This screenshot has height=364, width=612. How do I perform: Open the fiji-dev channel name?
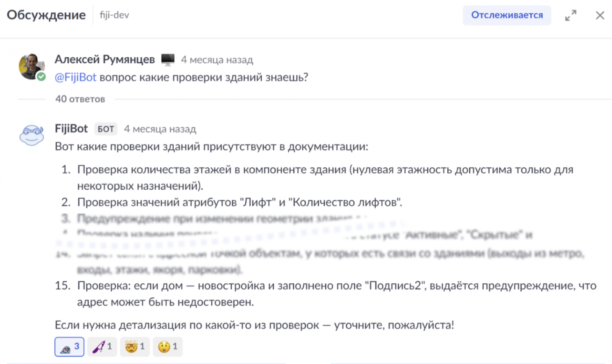(113, 15)
